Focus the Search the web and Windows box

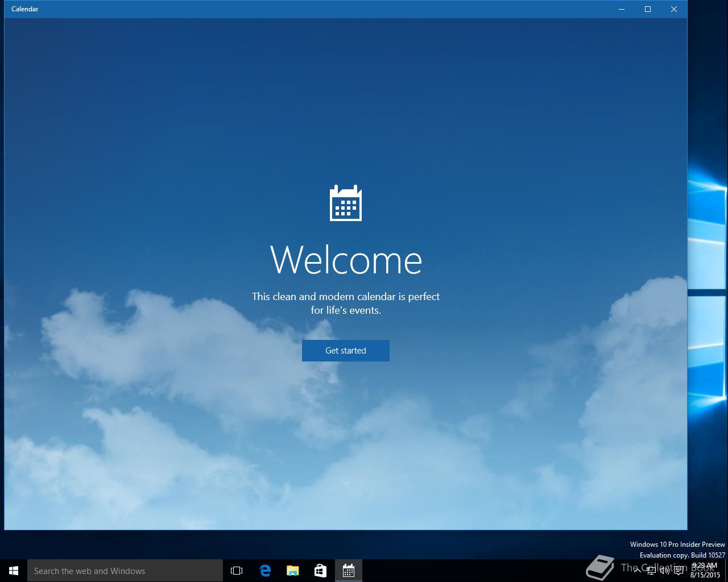125,571
